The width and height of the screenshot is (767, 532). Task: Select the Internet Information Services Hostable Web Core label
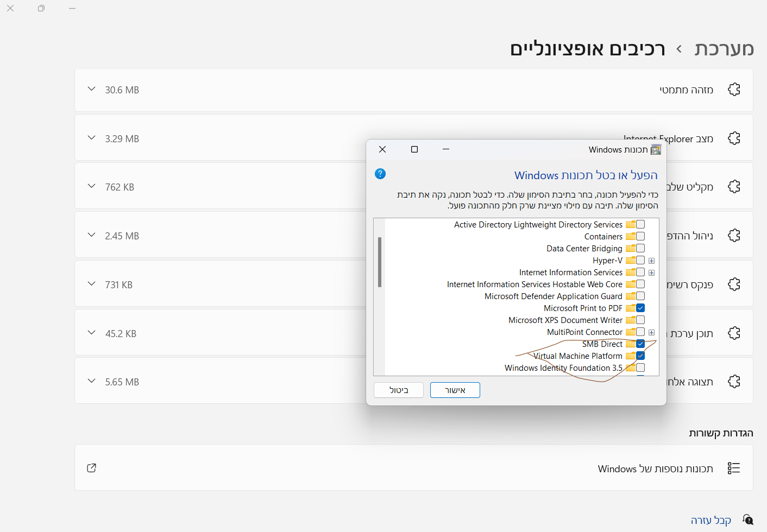click(x=535, y=284)
